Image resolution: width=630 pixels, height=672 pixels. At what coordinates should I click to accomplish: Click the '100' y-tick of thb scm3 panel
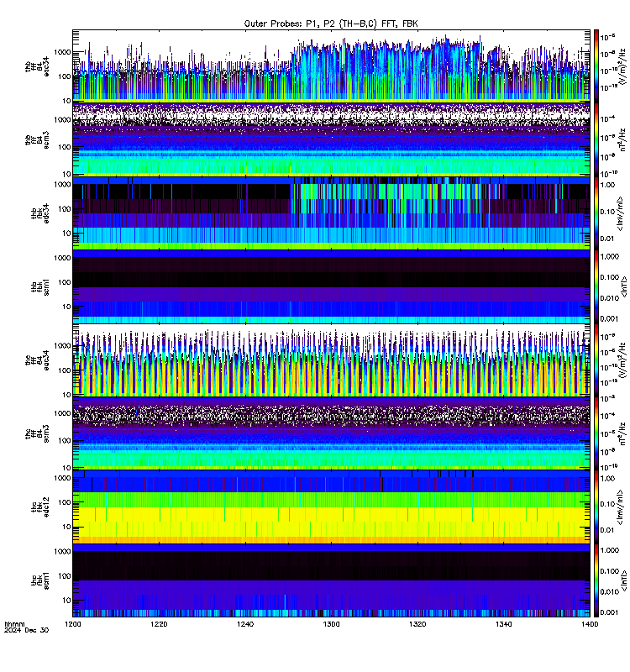tap(65, 147)
